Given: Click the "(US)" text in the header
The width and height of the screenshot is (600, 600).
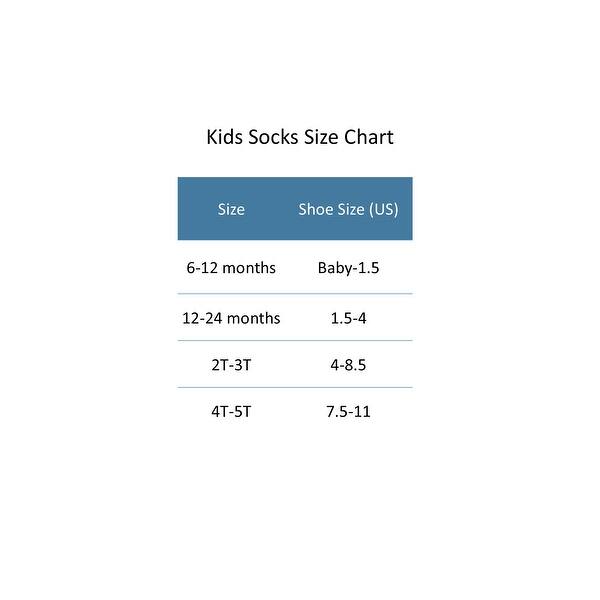Looking at the screenshot, I should tap(381, 209).
